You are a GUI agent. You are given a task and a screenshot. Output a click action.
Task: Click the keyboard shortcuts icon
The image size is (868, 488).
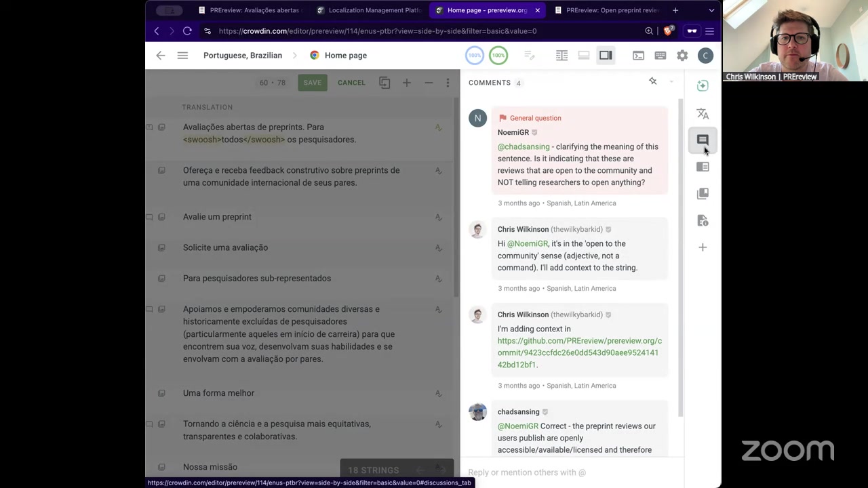coord(660,56)
